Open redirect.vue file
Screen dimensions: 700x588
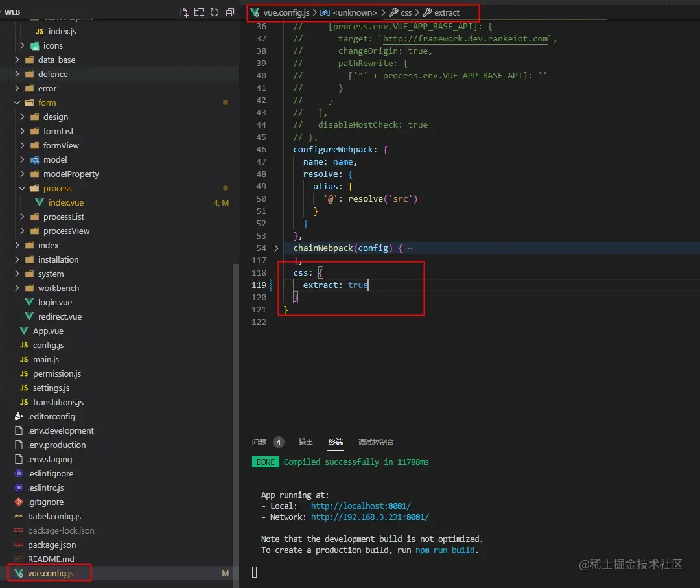pos(60,317)
